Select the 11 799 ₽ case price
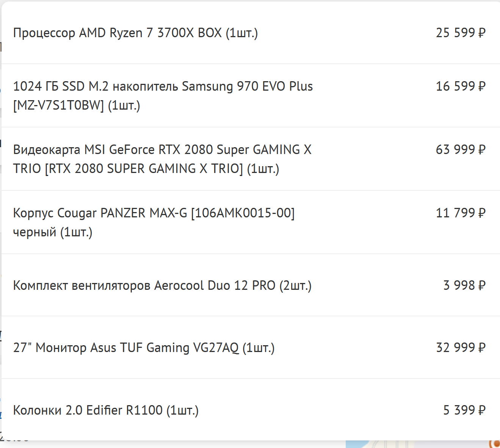This screenshot has height=448, width=500. [x=460, y=213]
